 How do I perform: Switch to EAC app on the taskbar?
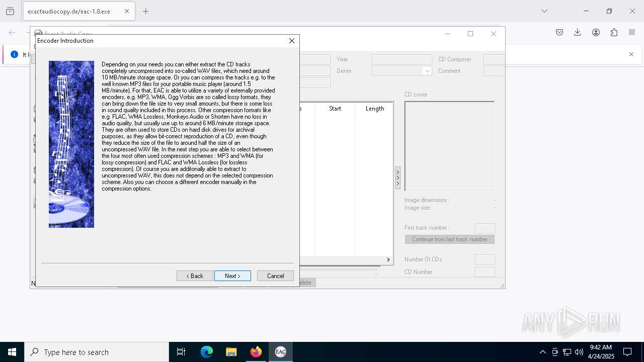281,352
